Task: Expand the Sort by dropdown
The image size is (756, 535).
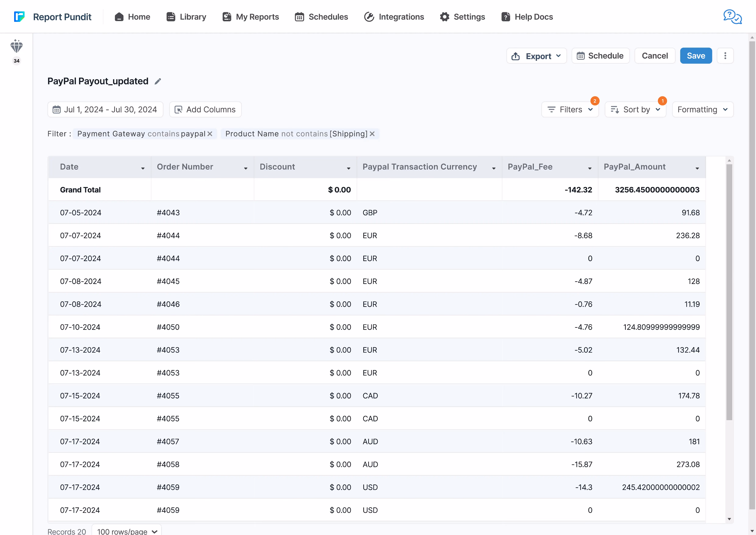Action: point(635,109)
